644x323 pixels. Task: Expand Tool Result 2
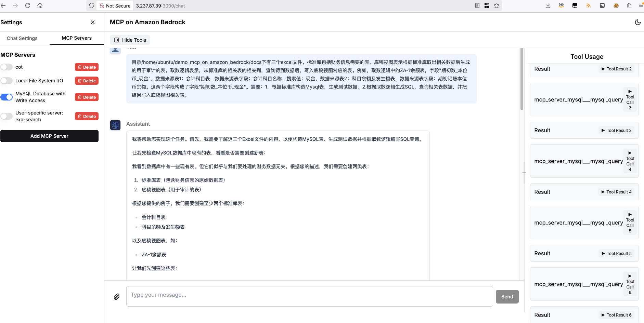(x=617, y=69)
